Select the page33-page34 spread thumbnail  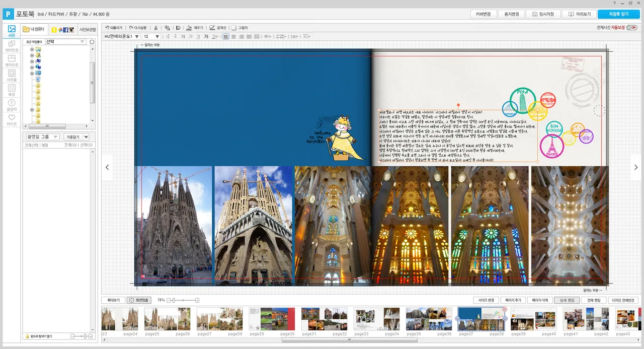[x=376, y=319]
